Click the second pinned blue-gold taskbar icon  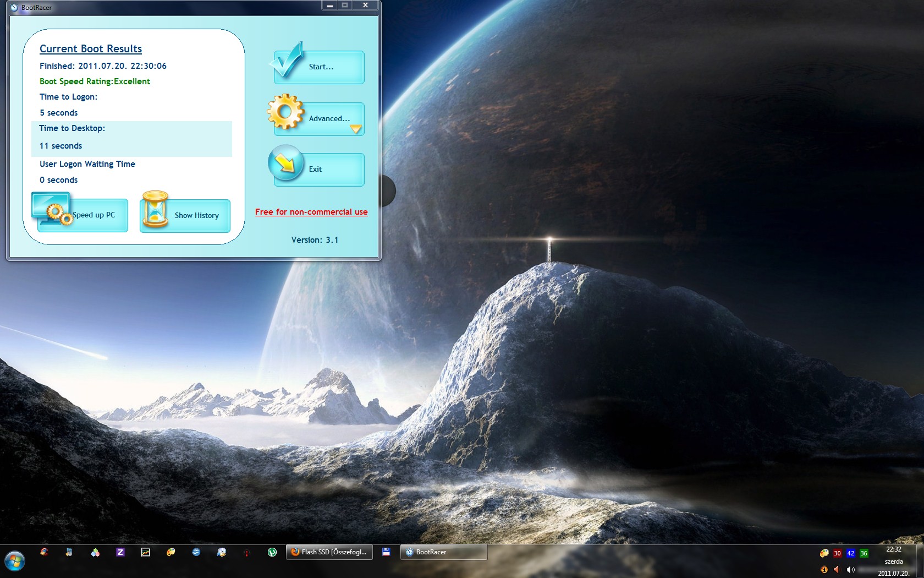(x=69, y=552)
